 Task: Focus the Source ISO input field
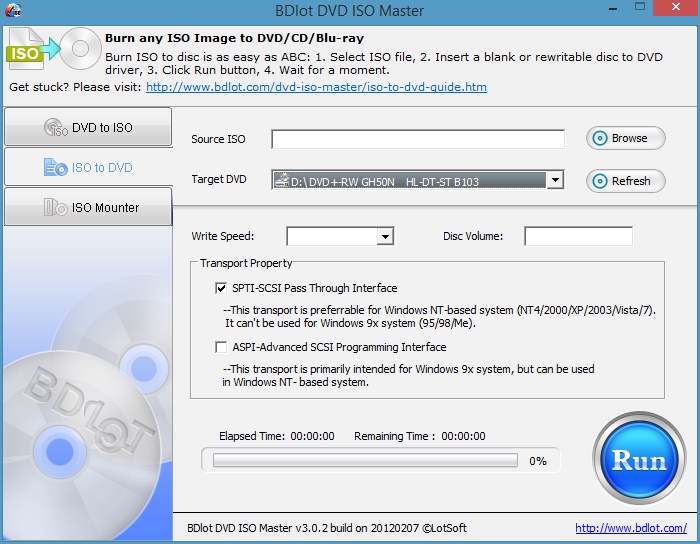point(418,139)
